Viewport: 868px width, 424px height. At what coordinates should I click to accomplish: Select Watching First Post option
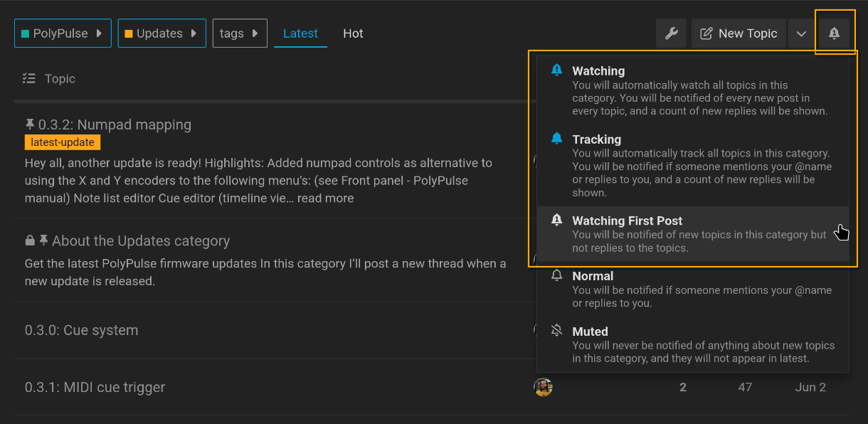(x=693, y=234)
